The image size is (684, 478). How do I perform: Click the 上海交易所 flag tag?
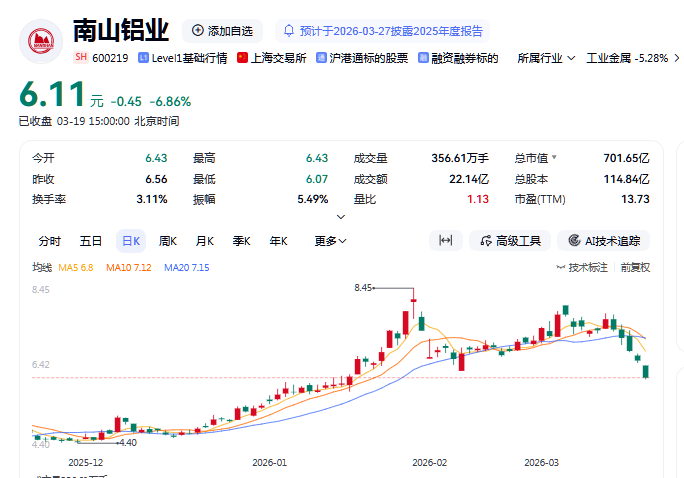click(x=272, y=58)
